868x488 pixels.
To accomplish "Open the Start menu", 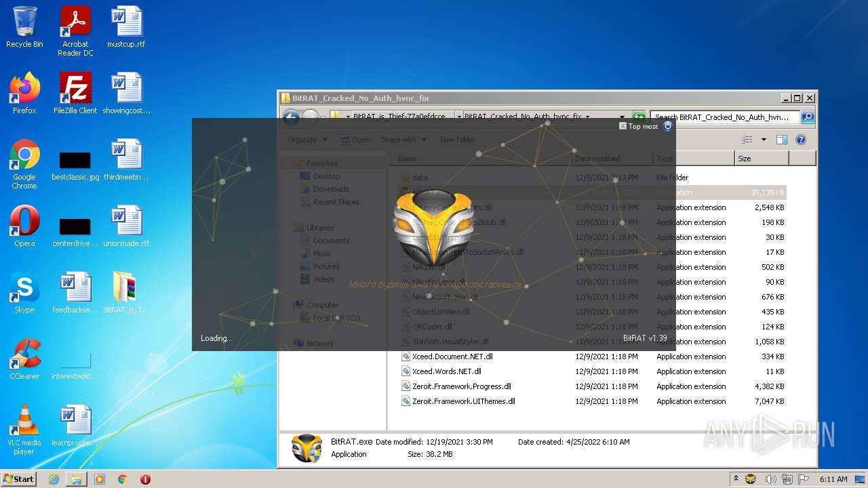I will [x=18, y=479].
